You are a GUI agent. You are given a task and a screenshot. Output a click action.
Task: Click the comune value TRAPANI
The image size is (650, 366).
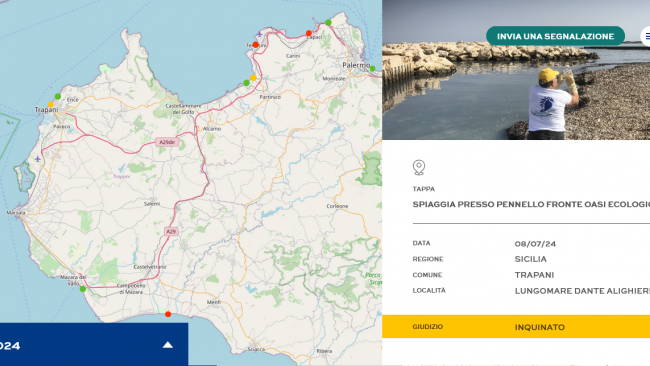click(534, 275)
